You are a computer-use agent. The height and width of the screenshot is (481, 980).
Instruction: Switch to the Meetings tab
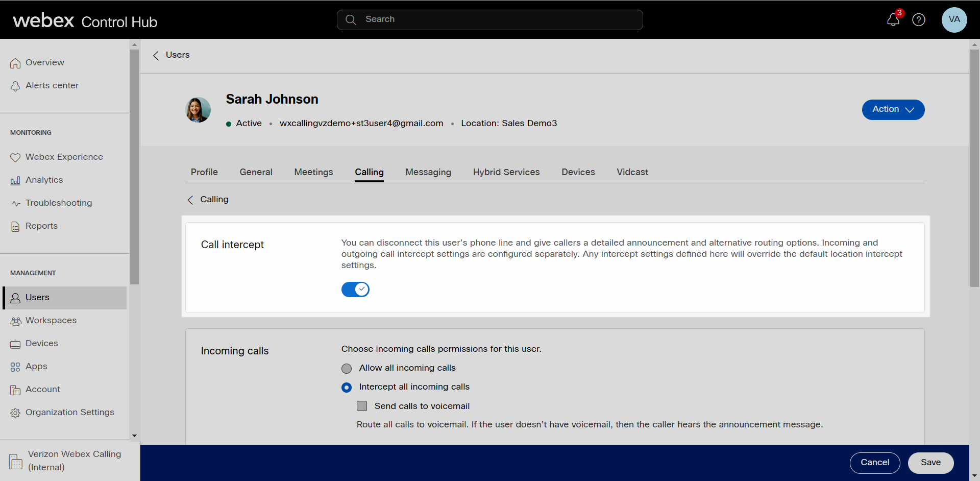313,172
